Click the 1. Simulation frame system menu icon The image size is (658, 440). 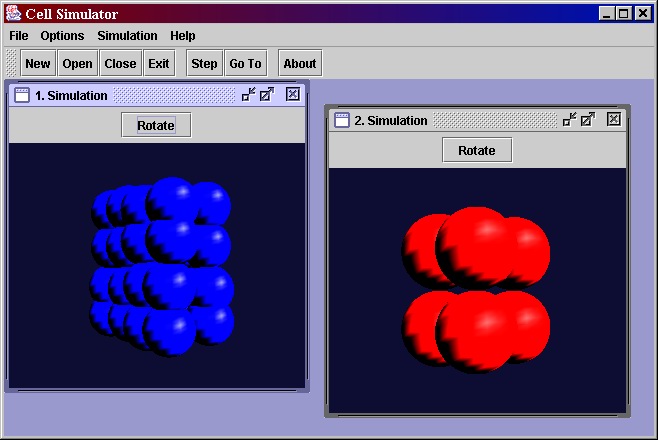coord(22,95)
